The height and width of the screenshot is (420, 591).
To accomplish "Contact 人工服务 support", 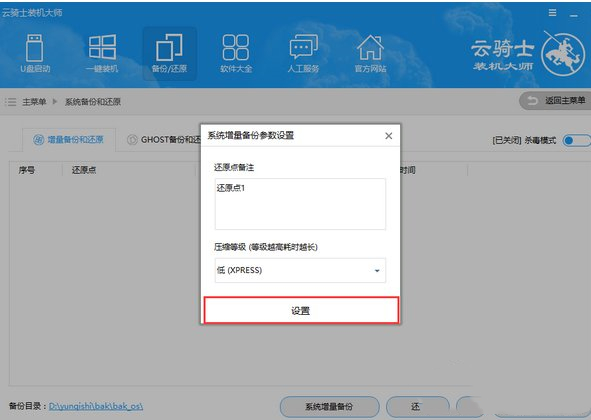I will [x=303, y=53].
